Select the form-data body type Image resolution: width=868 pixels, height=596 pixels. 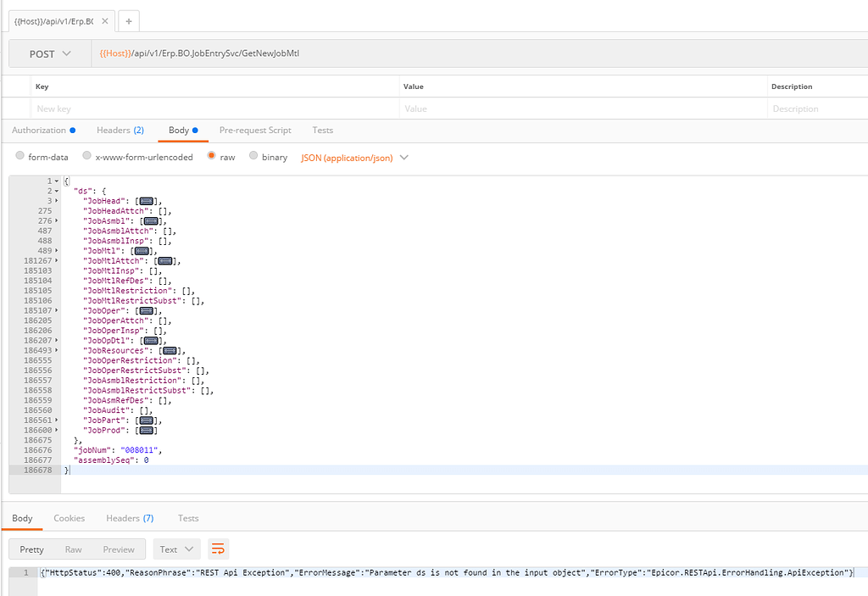(19, 157)
